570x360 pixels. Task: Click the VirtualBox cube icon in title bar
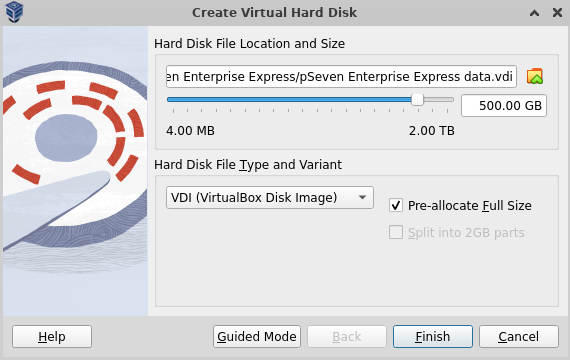coord(14,12)
